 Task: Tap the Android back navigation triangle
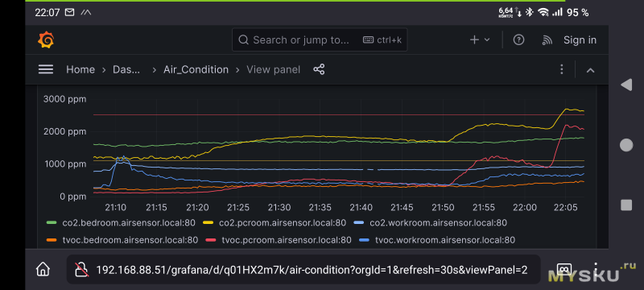626,85
